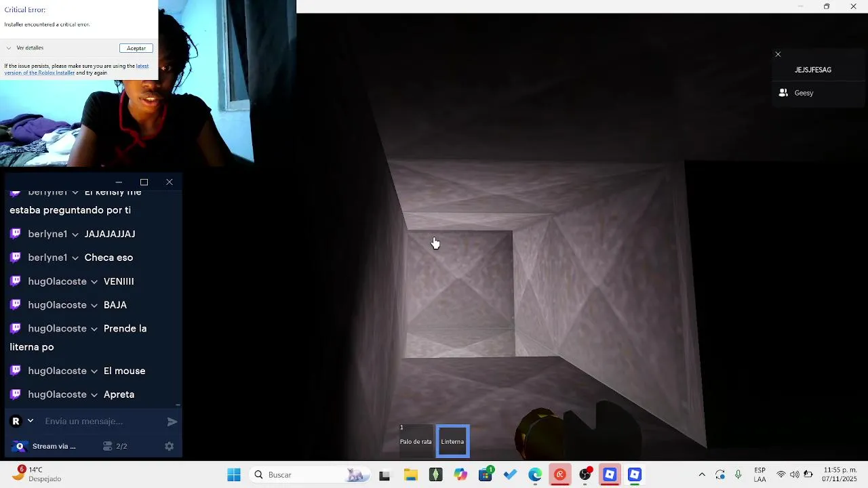The width and height of the screenshot is (868, 488).
Task: Open the account dropdown next to R avatar
Action: point(30,421)
